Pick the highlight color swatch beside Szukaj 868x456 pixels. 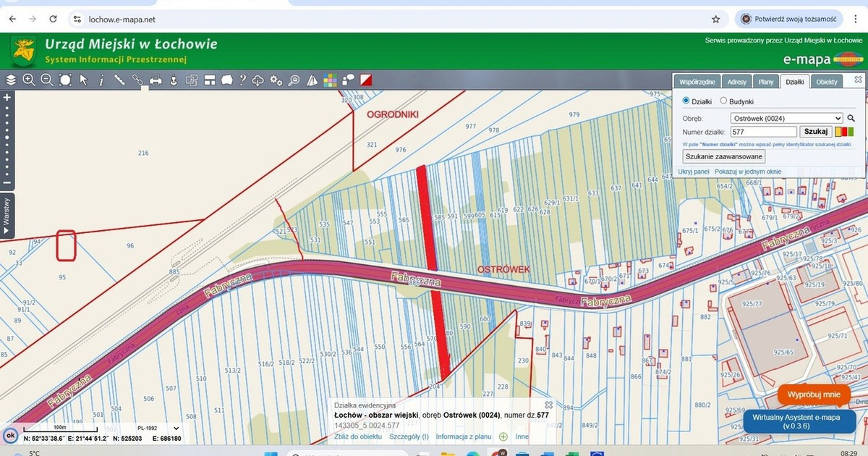click(x=844, y=132)
